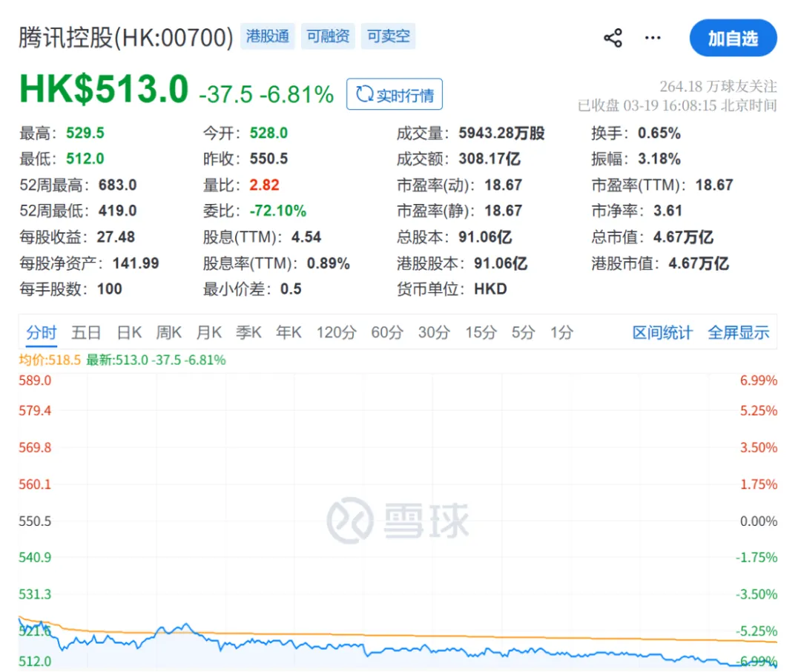Select the 港股通 tag

click(x=267, y=36)
